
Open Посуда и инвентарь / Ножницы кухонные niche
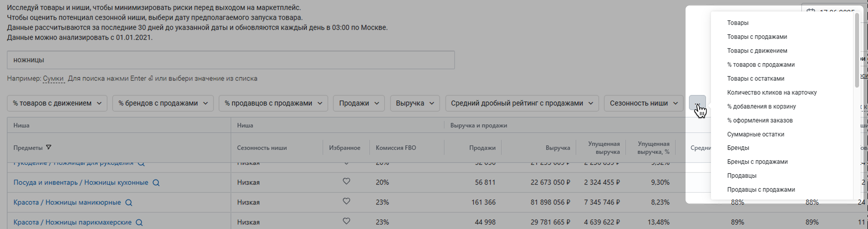pos(81,182)
